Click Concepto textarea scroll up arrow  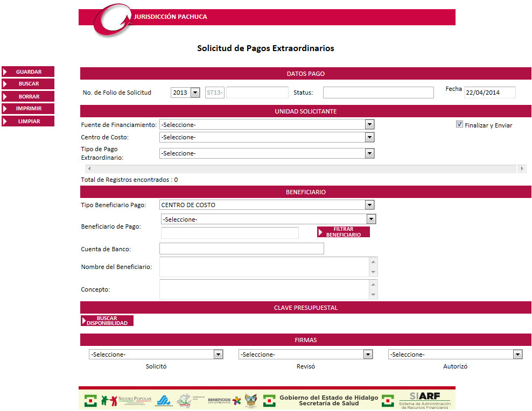373,285
